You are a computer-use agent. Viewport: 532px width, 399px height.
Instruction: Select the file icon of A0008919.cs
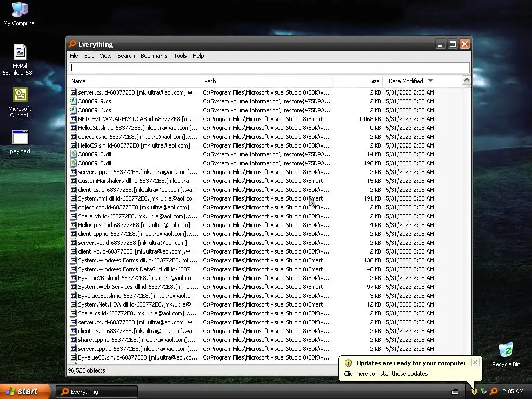click(73, 101)
